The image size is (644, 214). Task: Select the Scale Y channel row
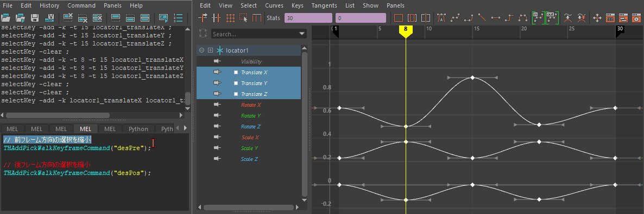pyautogui.click(x=249, y=148)
